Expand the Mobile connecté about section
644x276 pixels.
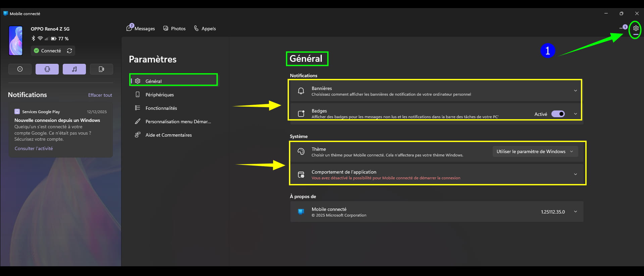(575, 212)
